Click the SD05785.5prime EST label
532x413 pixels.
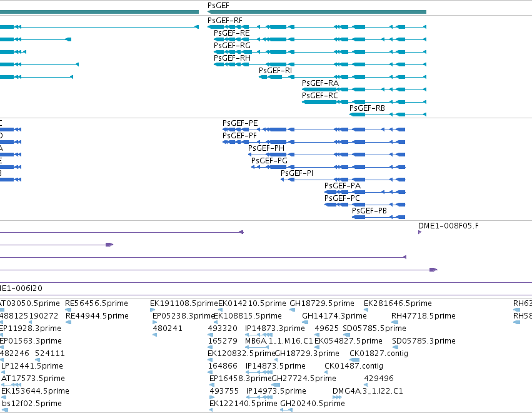[x=374, y=329]
